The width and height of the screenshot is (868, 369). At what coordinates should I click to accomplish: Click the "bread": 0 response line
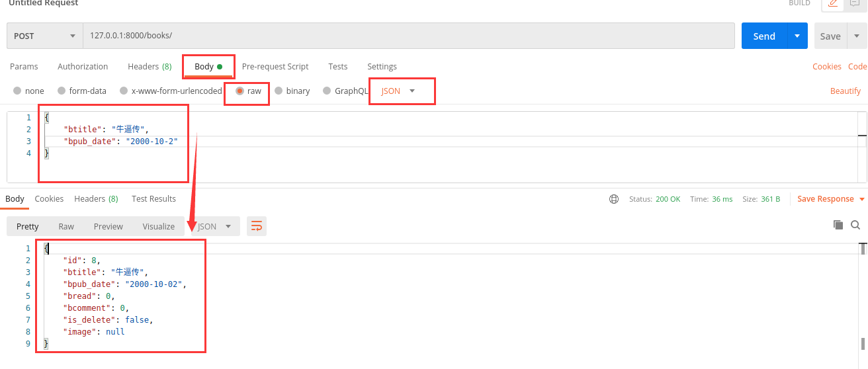(89, 296)
